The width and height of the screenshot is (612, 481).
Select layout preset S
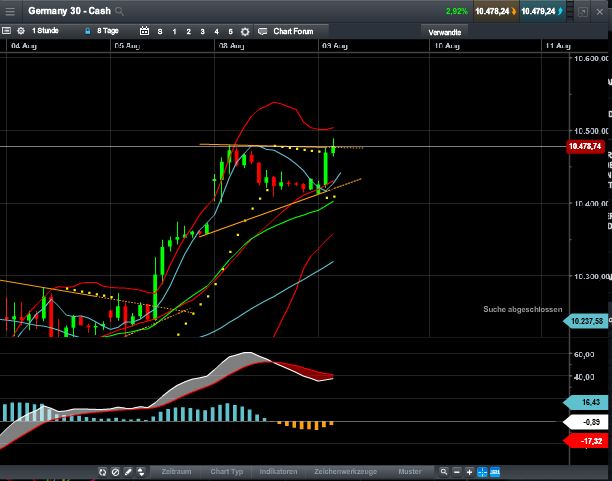(160, 32)
